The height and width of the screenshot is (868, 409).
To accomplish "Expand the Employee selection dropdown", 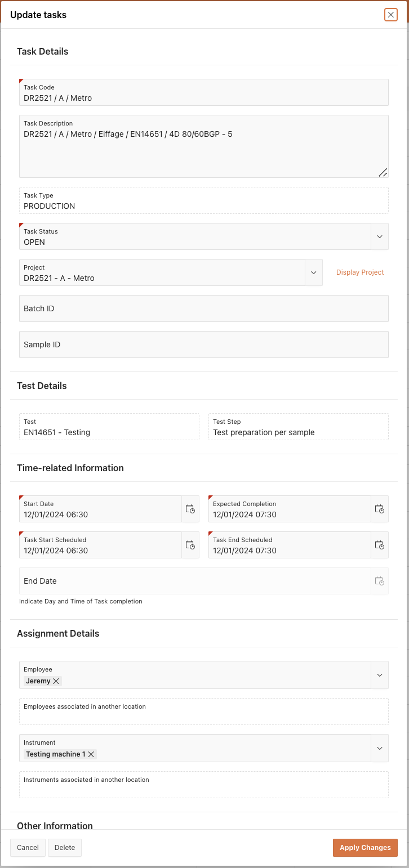I will [380, 675].
